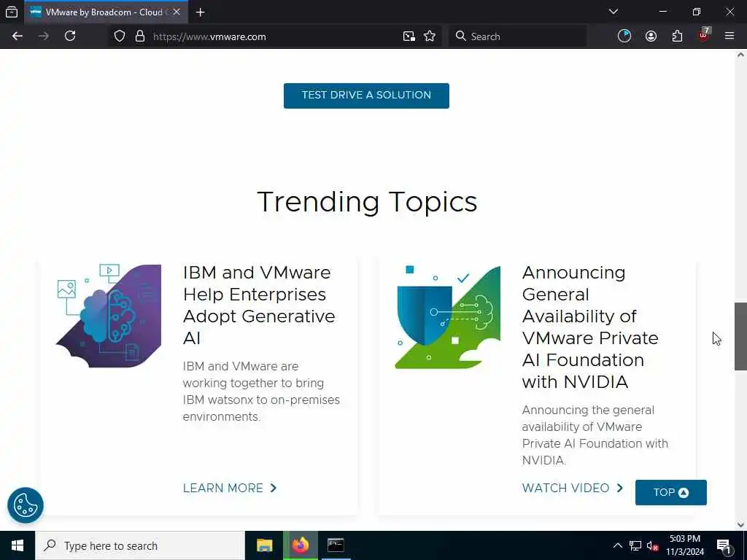
Task: Click the IBM generative AI brain illustration
Action: tap(109, 316)
